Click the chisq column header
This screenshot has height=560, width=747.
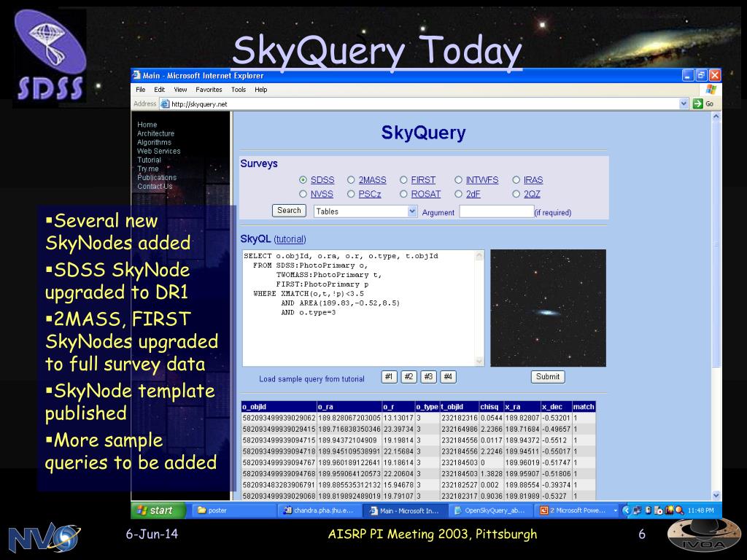pyautogui.click(x=491, y=407)
